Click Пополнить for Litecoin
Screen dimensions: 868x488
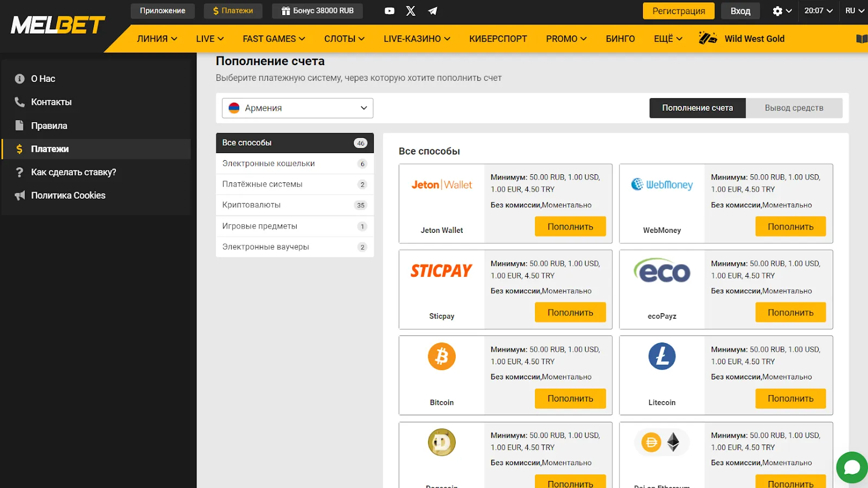[790, 398]
